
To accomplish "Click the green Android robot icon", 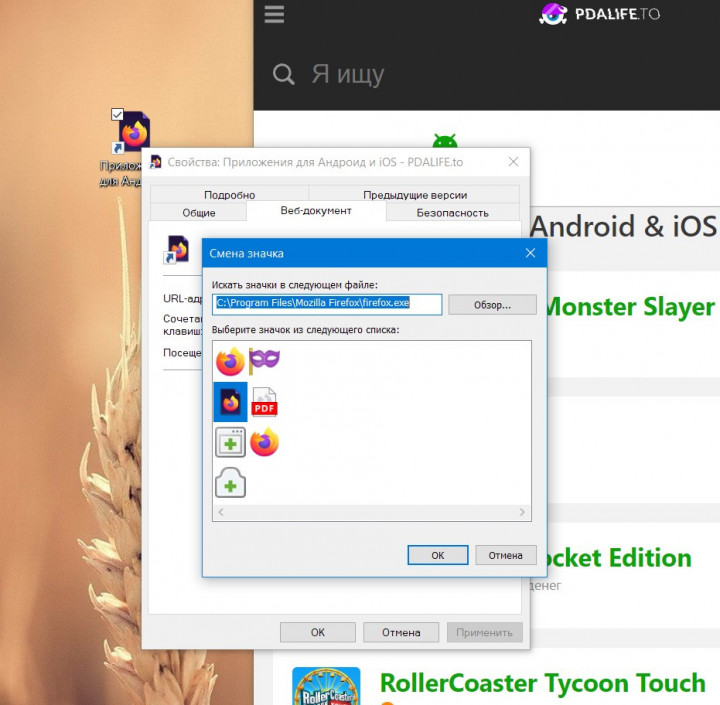I will point(445,143).
